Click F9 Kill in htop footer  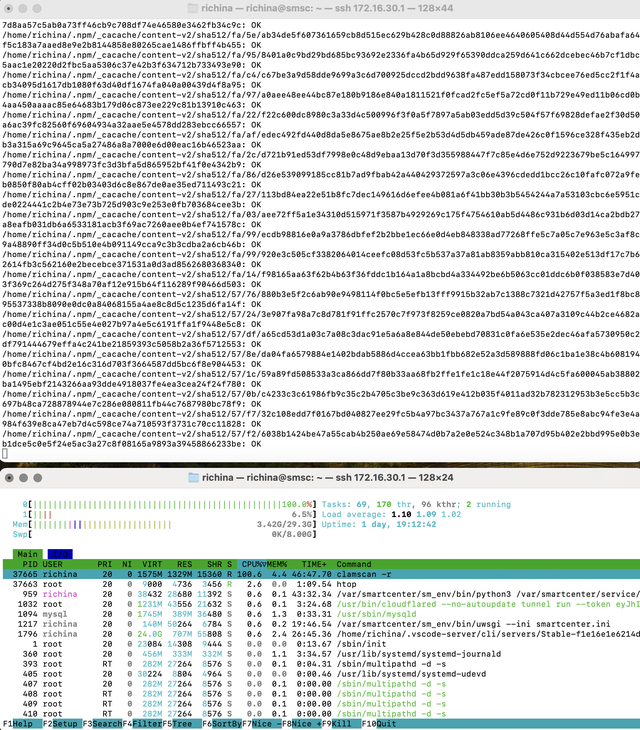342,724
